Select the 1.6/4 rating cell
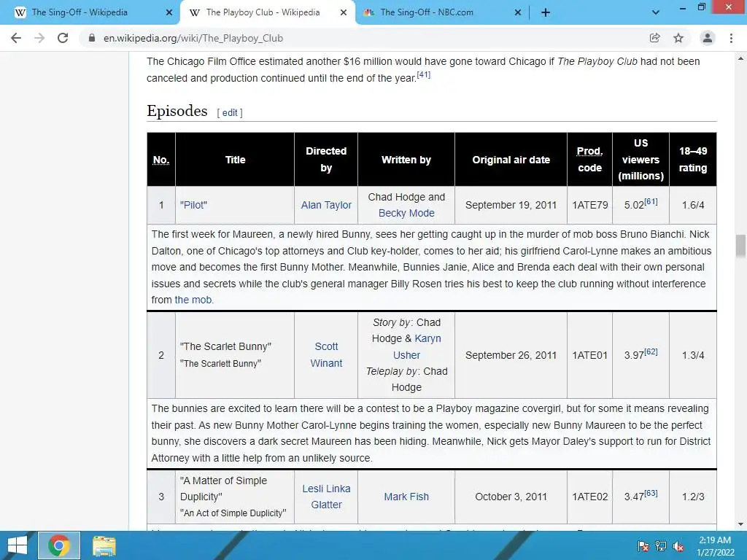The width and height of the screenshot is (747, 560). coord(693,205)
